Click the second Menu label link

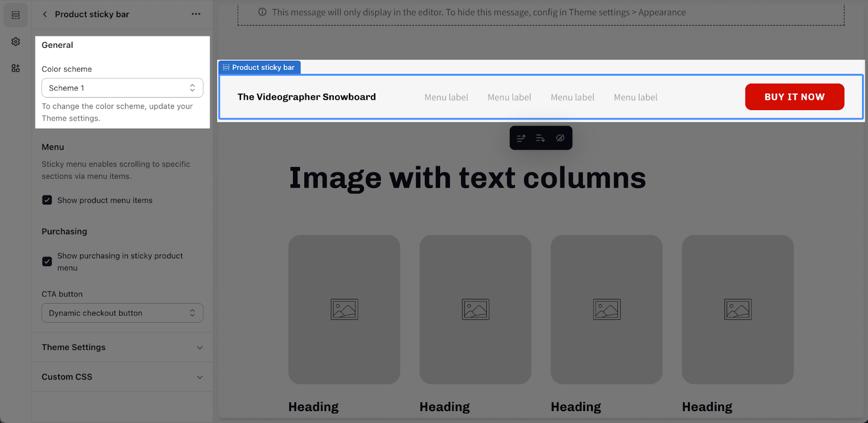pyautogui.click(x=509, y=98)
